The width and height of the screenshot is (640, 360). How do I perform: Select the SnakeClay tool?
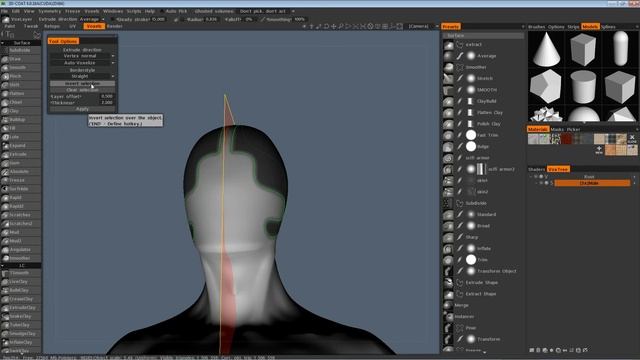point(20,316)
